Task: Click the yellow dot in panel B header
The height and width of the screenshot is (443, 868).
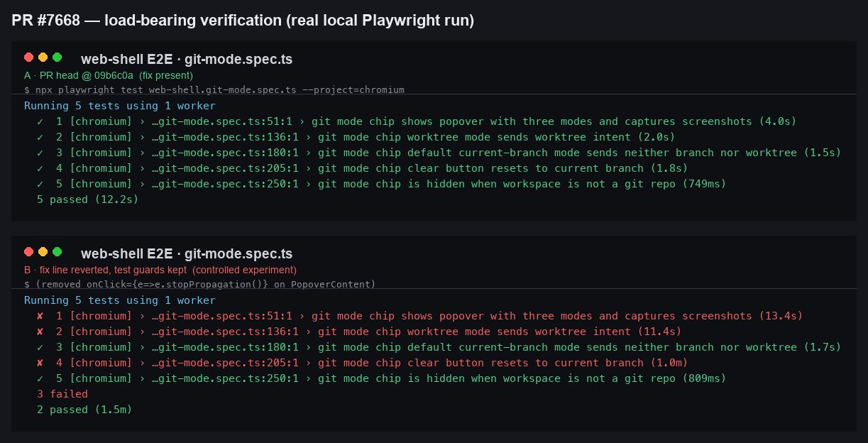Action: click(x=43, y=252)
